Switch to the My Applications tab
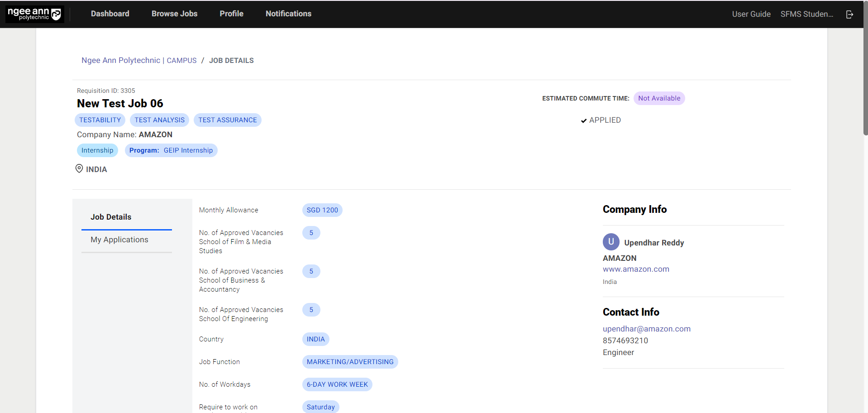 click(x=119, y=240)
